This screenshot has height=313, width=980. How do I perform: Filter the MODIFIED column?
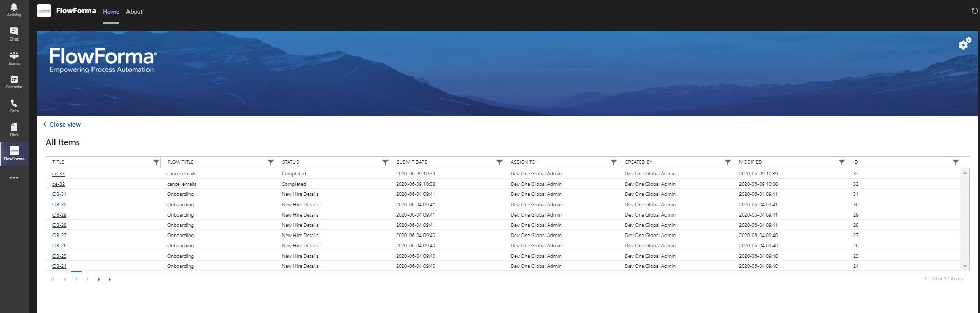841,162
